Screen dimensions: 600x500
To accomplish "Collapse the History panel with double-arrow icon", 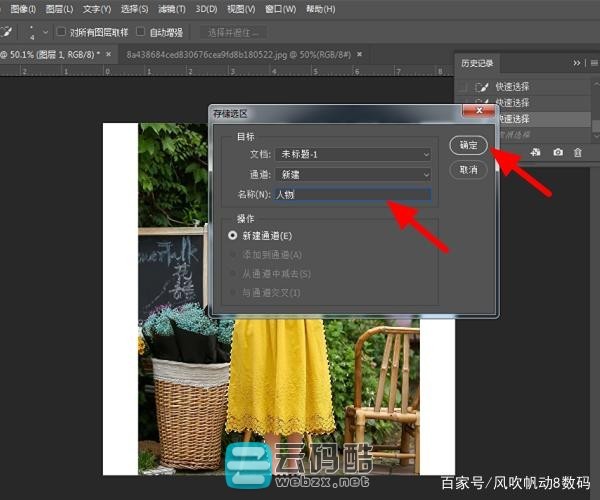I will click(576, 62).
